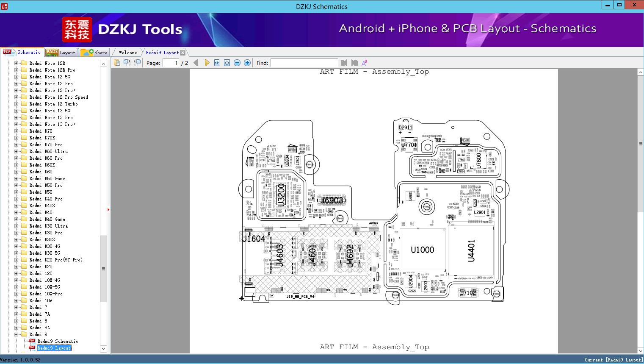644x364 pixels.
Task: Expand the Redmi K50 Game folder
Action: tap(17, 178)
